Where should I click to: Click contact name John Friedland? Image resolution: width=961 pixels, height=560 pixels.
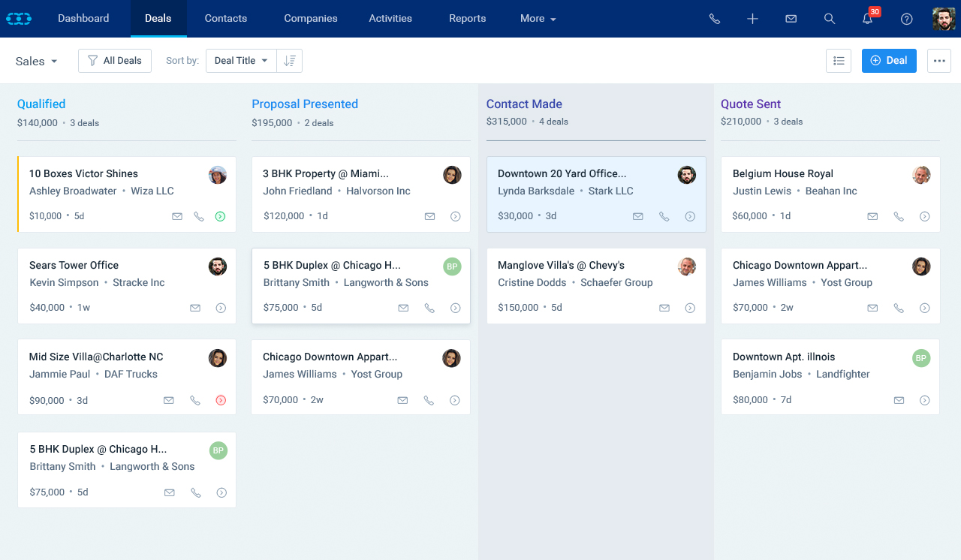point(297,191)
